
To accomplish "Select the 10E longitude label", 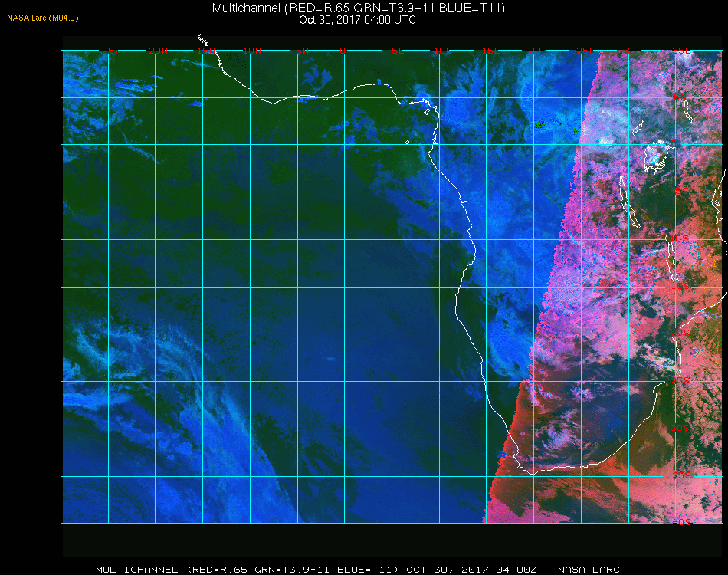I will point(442,51).
